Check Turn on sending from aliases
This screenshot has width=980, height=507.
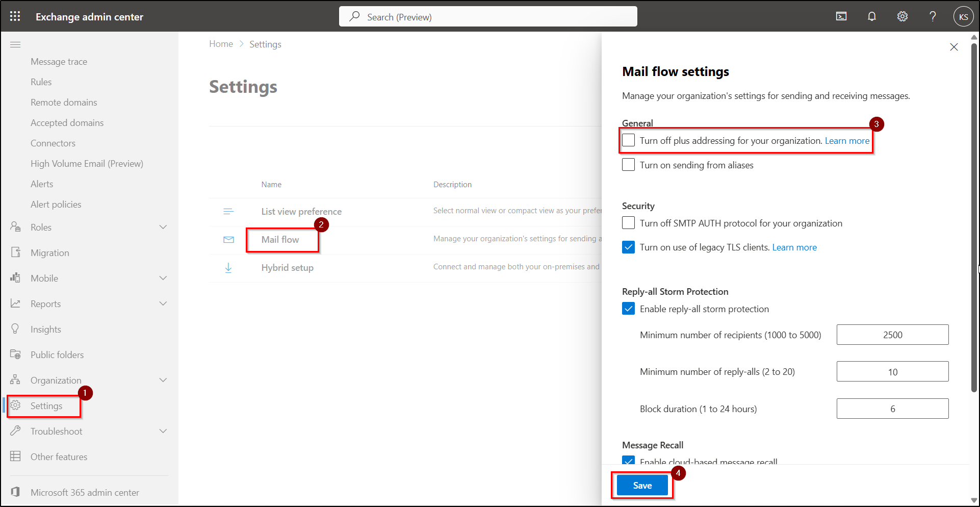point(629,165)
